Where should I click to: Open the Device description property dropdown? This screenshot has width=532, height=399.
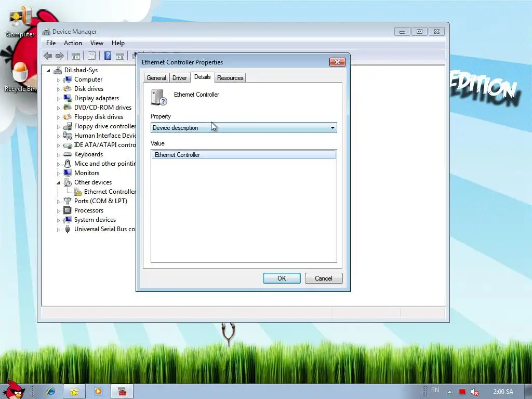click(x=244, y=128)
